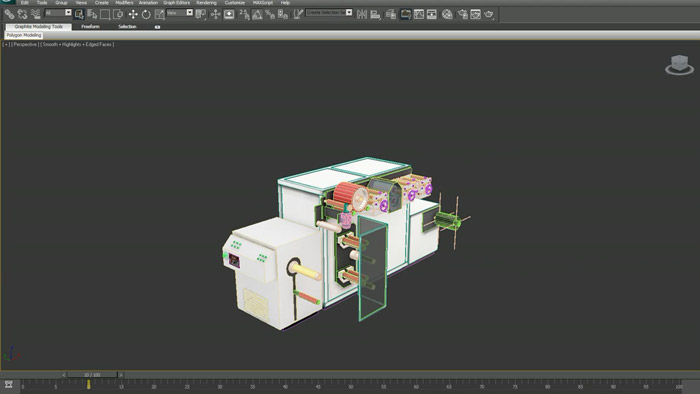Click the Render Production teapot icon

click(x=488, y=14)
